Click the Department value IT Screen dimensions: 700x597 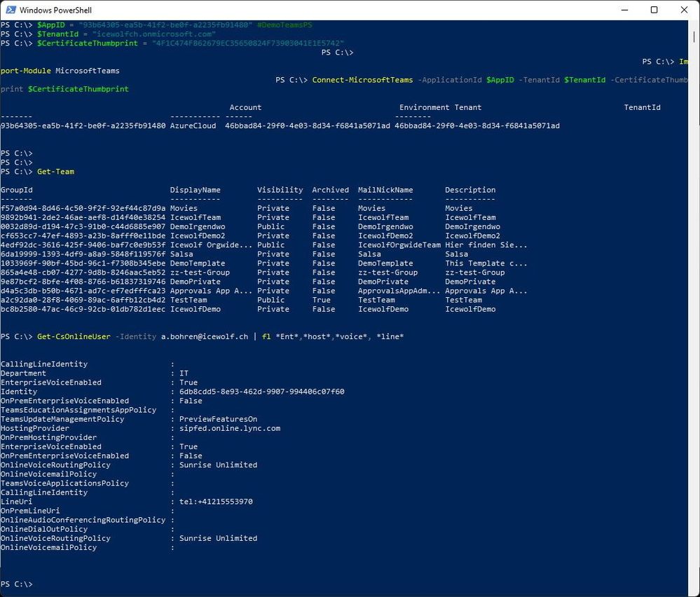click(184, 373)
